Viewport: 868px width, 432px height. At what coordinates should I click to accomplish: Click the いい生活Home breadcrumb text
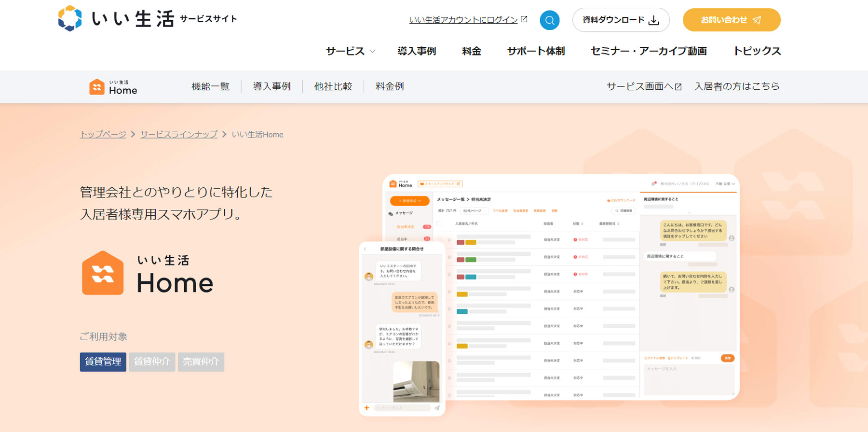point(258,135)
